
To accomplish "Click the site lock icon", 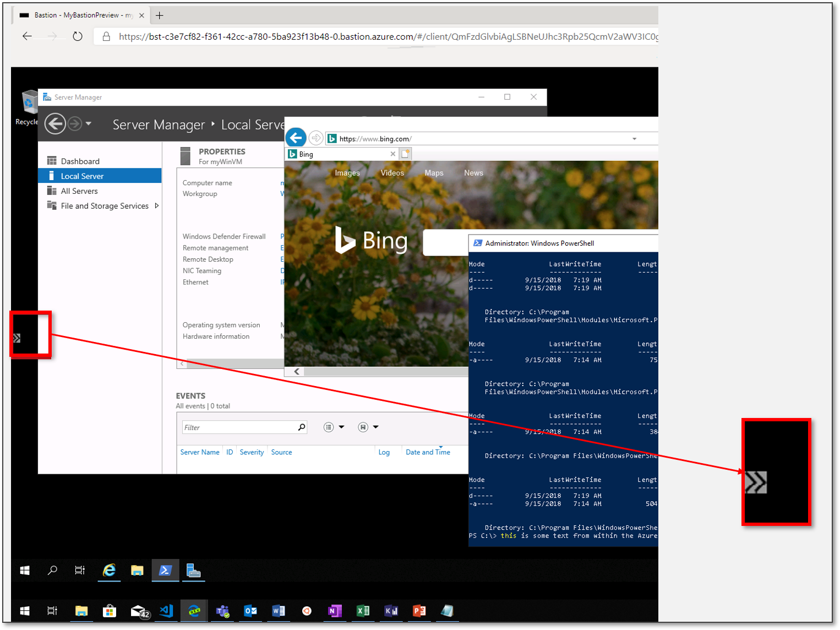I will [x=106, y=36].
